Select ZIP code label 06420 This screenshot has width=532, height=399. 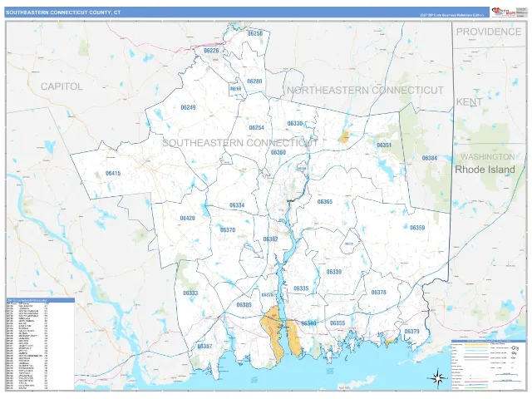187,218
